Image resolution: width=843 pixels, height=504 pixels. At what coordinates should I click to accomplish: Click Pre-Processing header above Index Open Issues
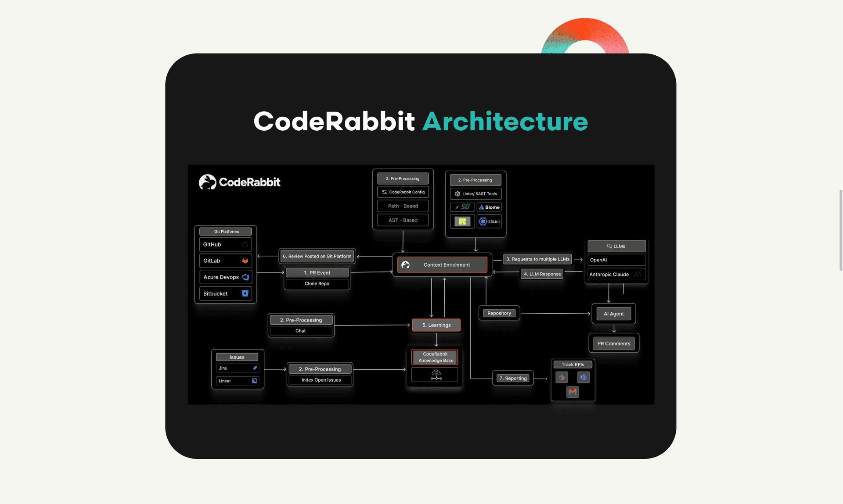[321, 369]
